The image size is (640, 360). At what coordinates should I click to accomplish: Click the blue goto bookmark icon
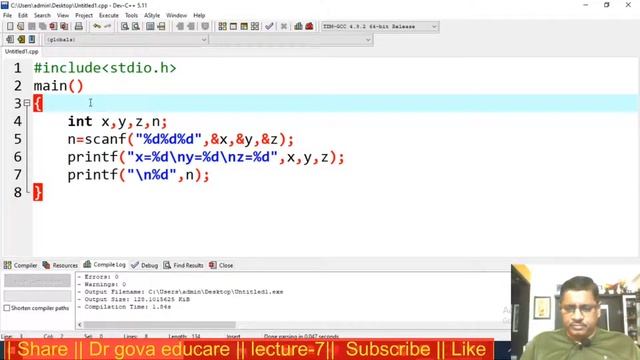point(32,39)
